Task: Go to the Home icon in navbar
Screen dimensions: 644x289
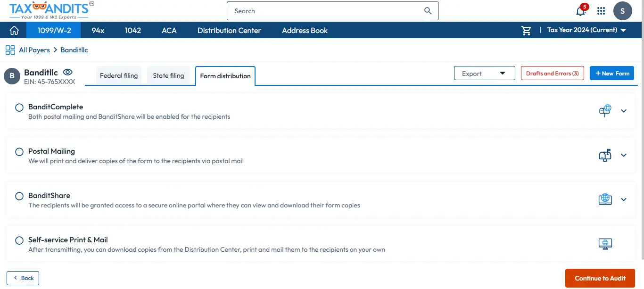Action: (x=14, y=30)
